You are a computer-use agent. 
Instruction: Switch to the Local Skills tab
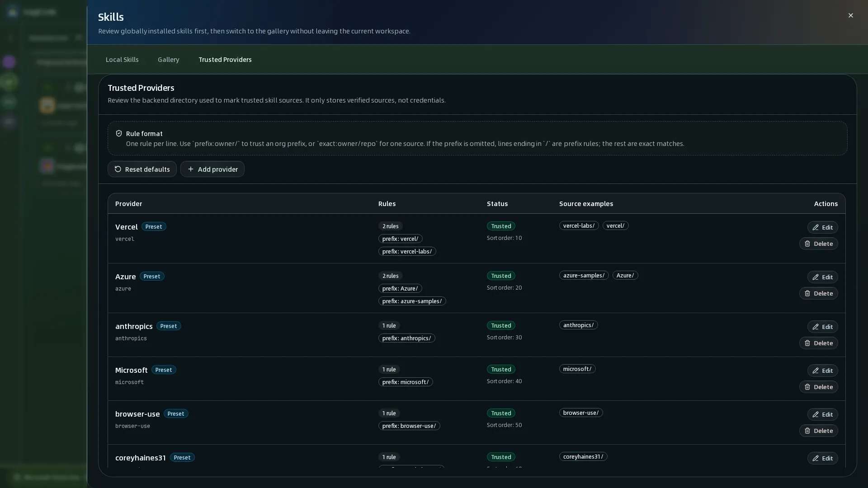click(x=122, y=60)
